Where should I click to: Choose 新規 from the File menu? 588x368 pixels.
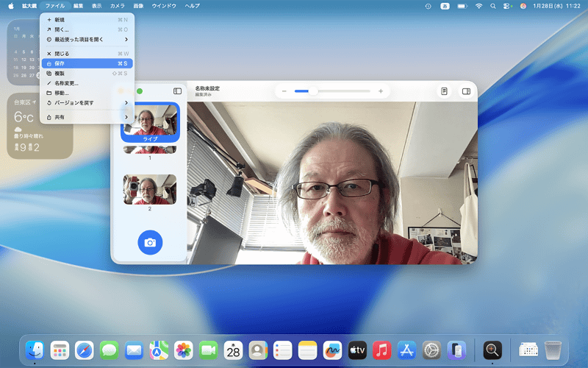pyautogui.click(x=87, y=20)
